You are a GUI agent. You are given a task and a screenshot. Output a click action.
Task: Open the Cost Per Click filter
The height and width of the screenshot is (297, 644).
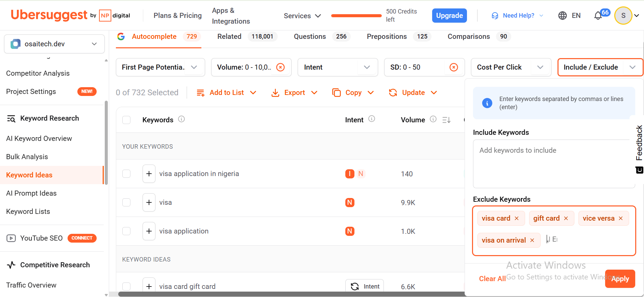pyautogui.click(x=511, y=67)
